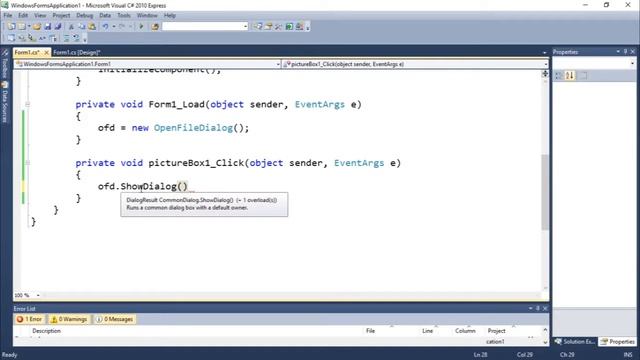This screenshot has width=640, height=360.
Task: Open the Undo history dropdown arrow
Action: (x=113, y=27)
